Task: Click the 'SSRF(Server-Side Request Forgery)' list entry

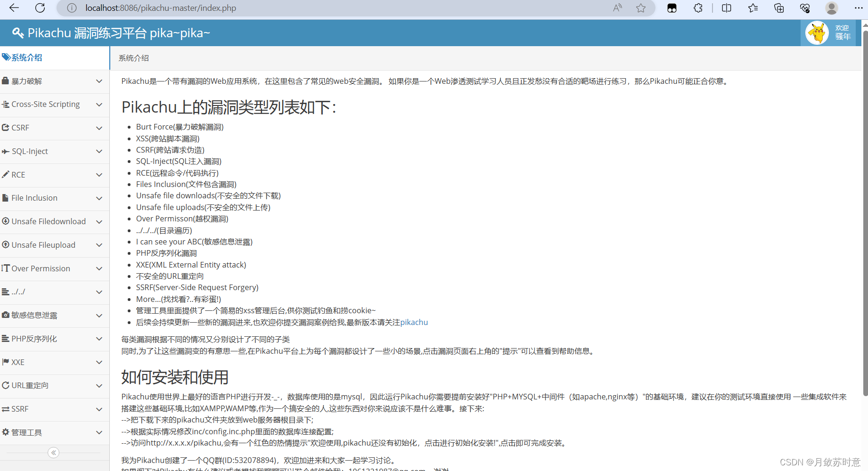Action: tap(197, 287)
